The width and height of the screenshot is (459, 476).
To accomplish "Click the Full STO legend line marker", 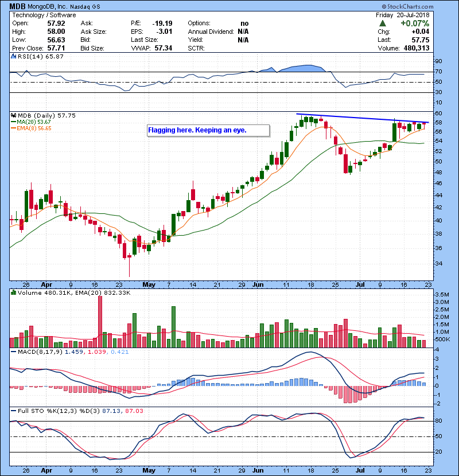I will pyautogui.click(x=13, y=411).
